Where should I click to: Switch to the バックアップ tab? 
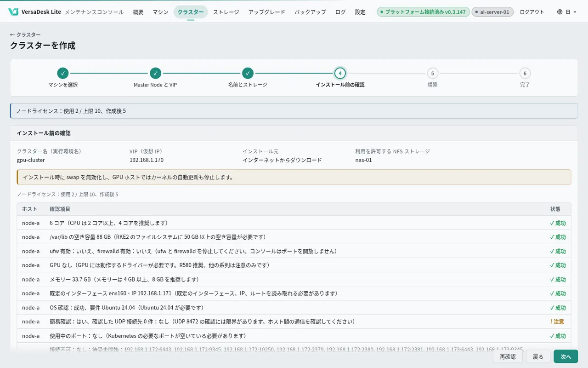[x=310, y=12]
